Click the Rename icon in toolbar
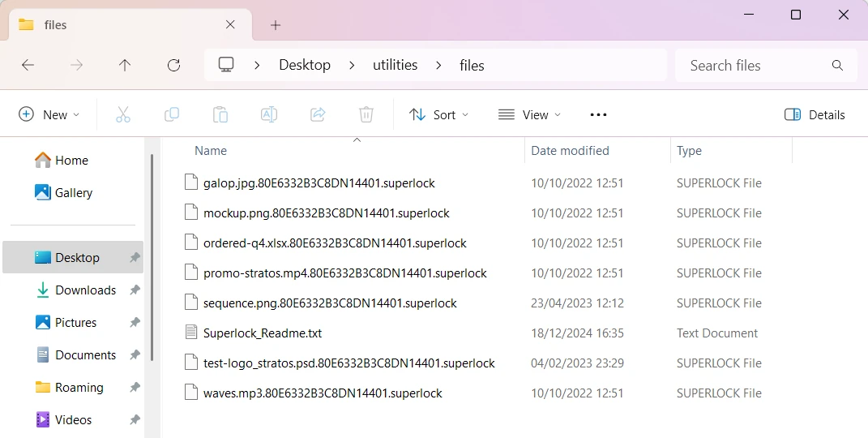 coord(269,114)
